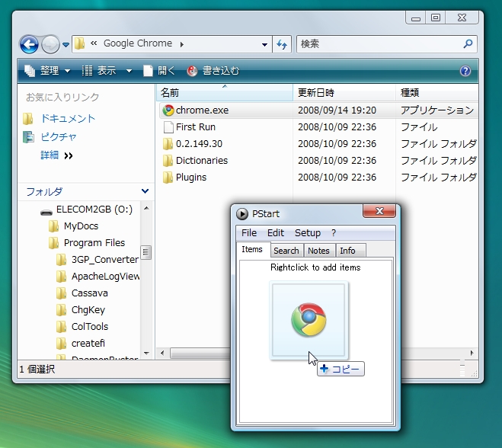Viewport: 502px width, 448px height.
Task: Click file list horizontal scroll right arrow
Action: 472,353
